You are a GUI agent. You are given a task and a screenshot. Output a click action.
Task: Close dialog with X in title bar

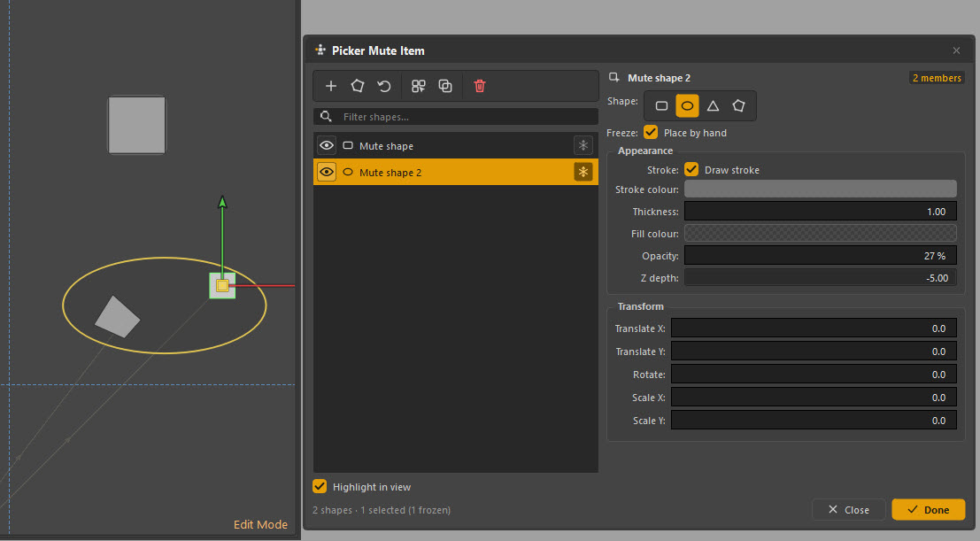pos(956,50)
